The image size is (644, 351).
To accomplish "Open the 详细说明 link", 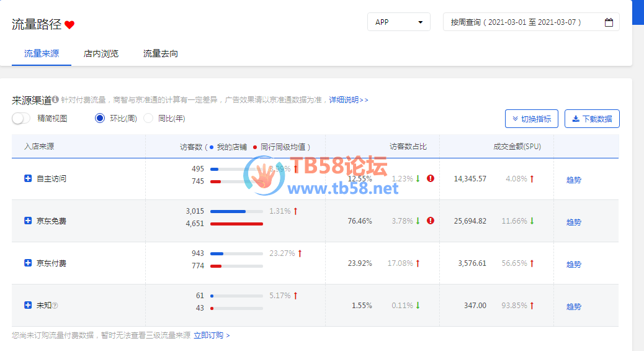I will [x=348, y=99].
